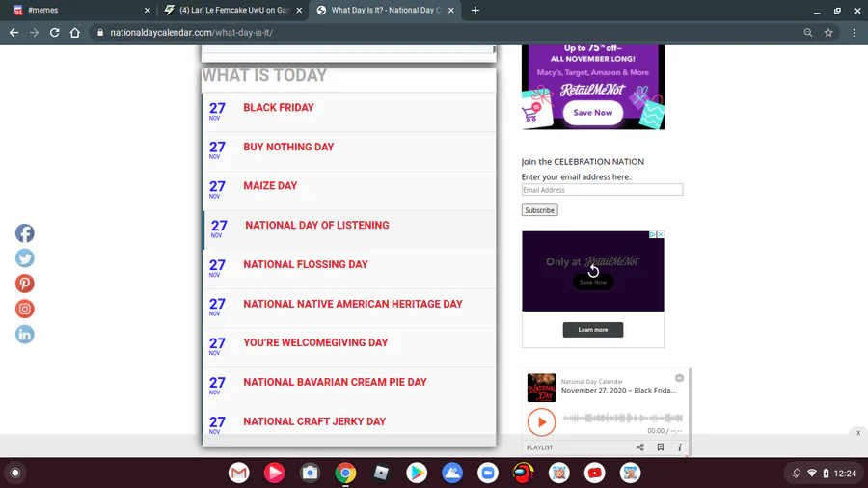Screen dimensions: 868x488
Task: Open the Camera app on the shelf
Action: point(310,474)
